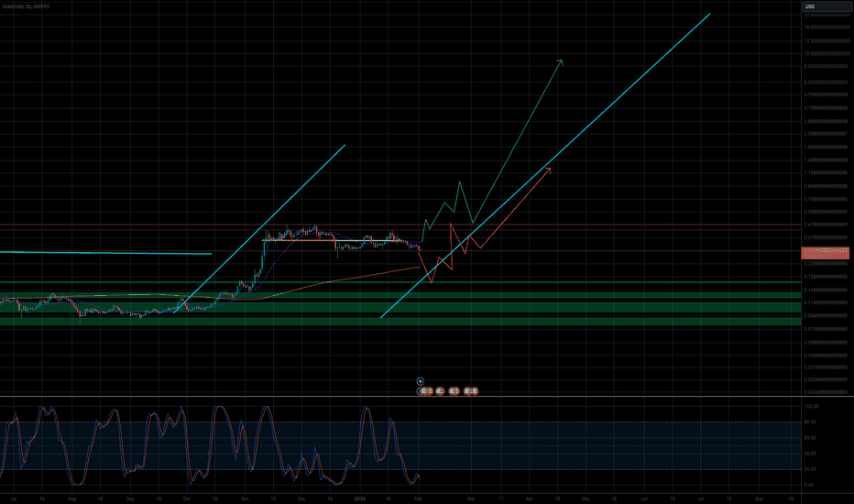Click the Nov label on time axis
Viewport: 854px width, 504px height.
click(245, 499)
